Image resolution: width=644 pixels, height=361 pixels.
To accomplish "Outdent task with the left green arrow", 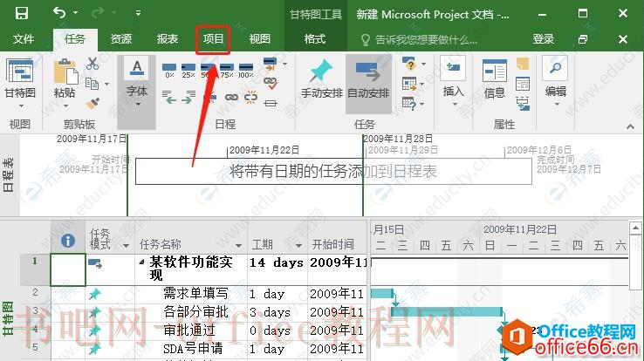I will coord(168,97).
